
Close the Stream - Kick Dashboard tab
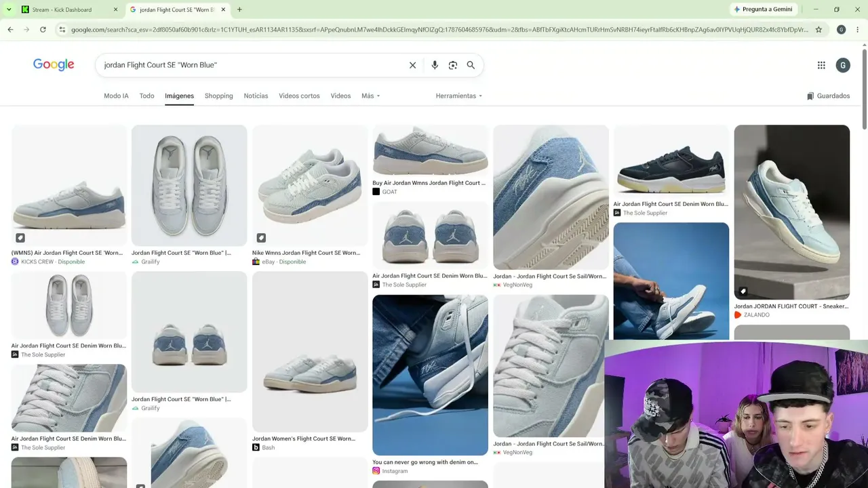coord(115,9)
